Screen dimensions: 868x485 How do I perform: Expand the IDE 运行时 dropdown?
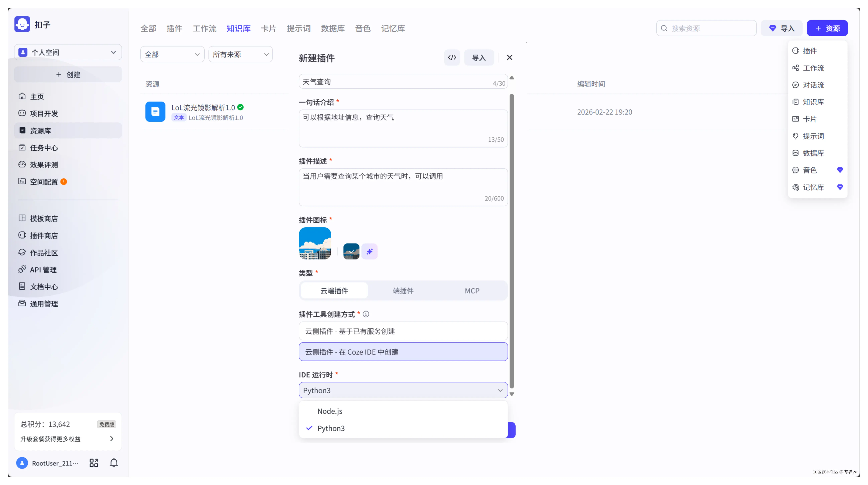[500, 390]
